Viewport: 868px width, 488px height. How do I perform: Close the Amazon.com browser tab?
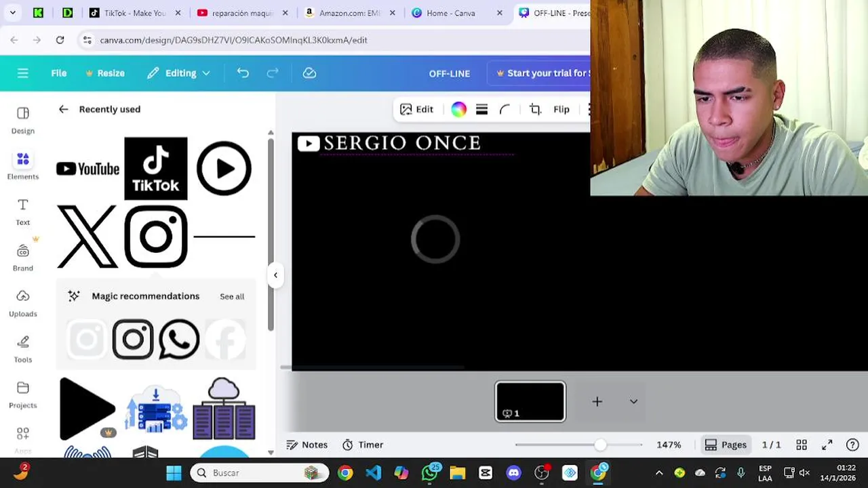click(392, 13)
